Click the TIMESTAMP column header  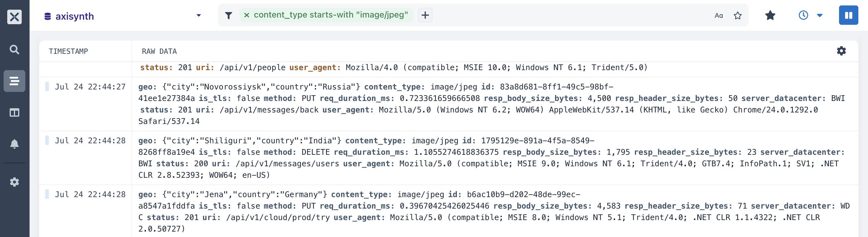click(x=68, y=51)
